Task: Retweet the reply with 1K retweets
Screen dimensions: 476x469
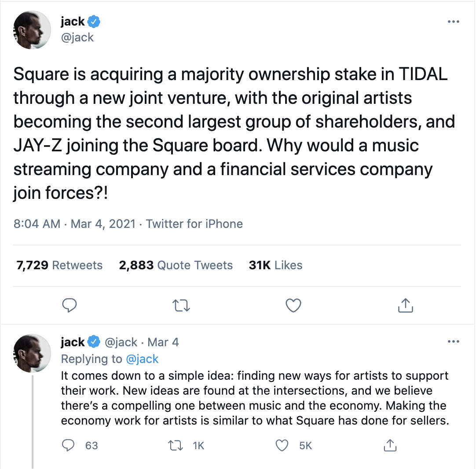Action: (176, 446)
